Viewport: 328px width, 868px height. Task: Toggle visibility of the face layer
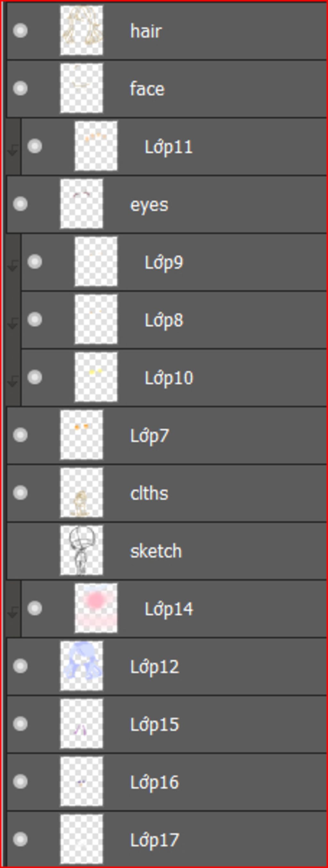20,88
